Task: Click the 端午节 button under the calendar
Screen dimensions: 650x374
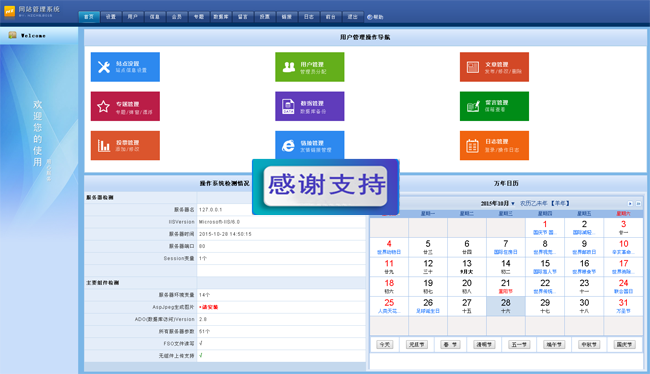Action: 554,345
